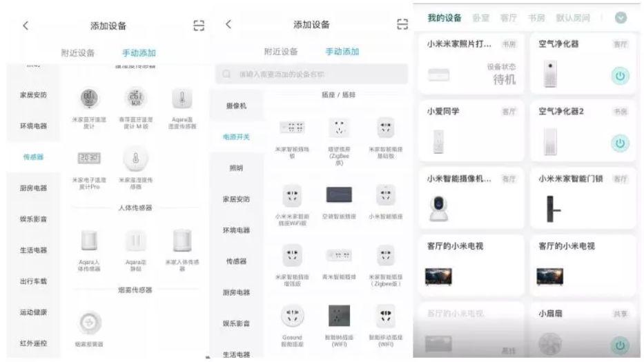Switch to the 卧室 room tab

[480, 18]
